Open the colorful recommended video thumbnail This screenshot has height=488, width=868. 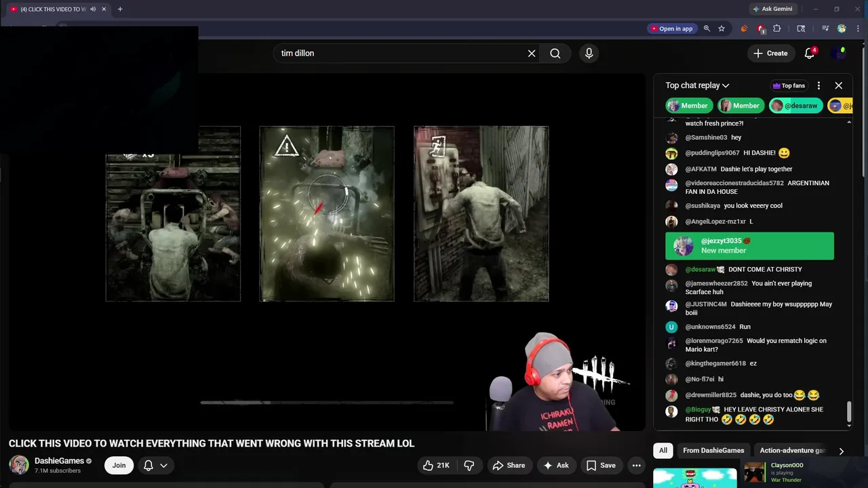tap(694, 478)
